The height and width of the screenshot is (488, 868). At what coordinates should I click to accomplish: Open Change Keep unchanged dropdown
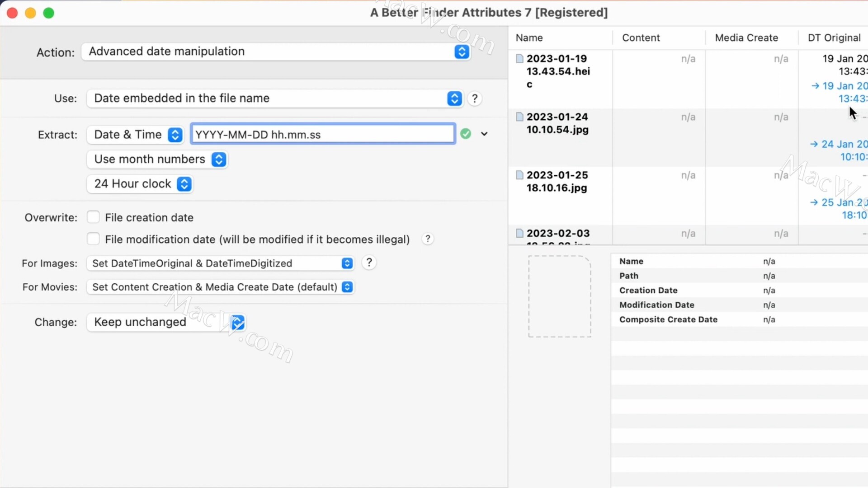click(x=166, y=322)
